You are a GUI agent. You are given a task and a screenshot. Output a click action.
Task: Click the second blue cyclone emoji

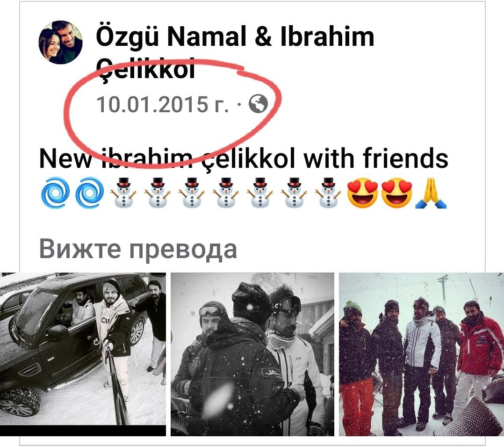(89, 193)
